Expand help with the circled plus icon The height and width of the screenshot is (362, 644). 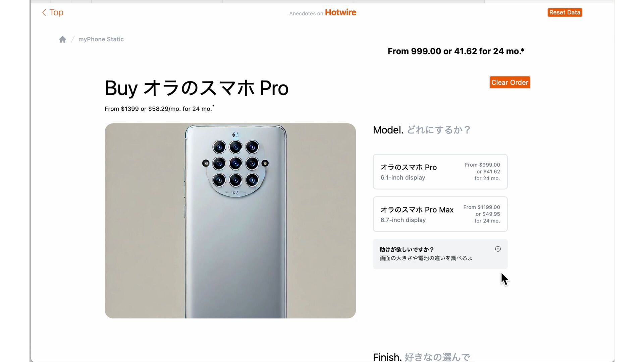pyautogui.click(x=498, y=249)
